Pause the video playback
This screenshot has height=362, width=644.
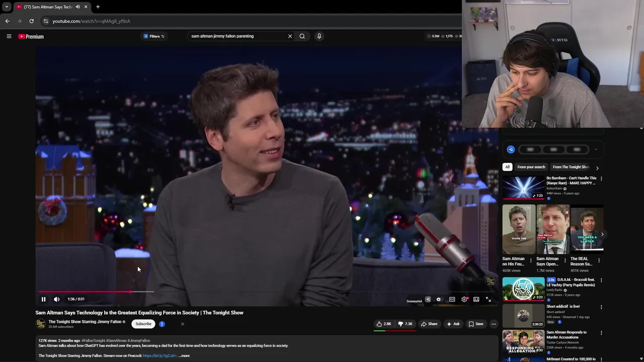pos(43,299)
